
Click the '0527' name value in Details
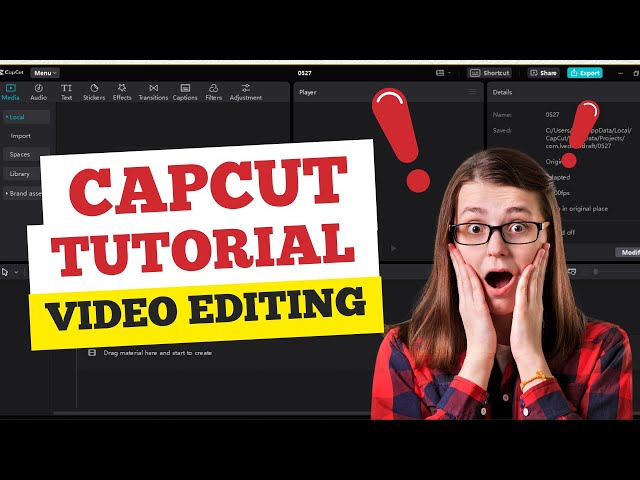[x=552, y=115]
